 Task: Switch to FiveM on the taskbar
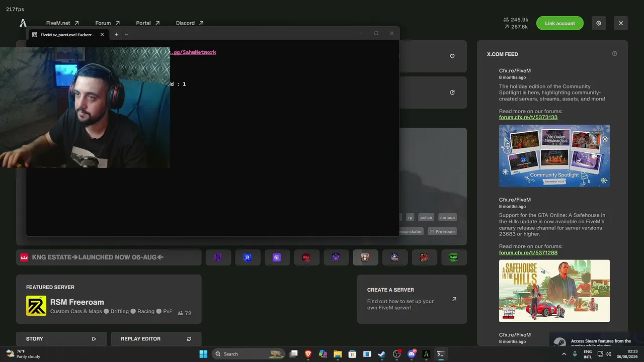426,354
